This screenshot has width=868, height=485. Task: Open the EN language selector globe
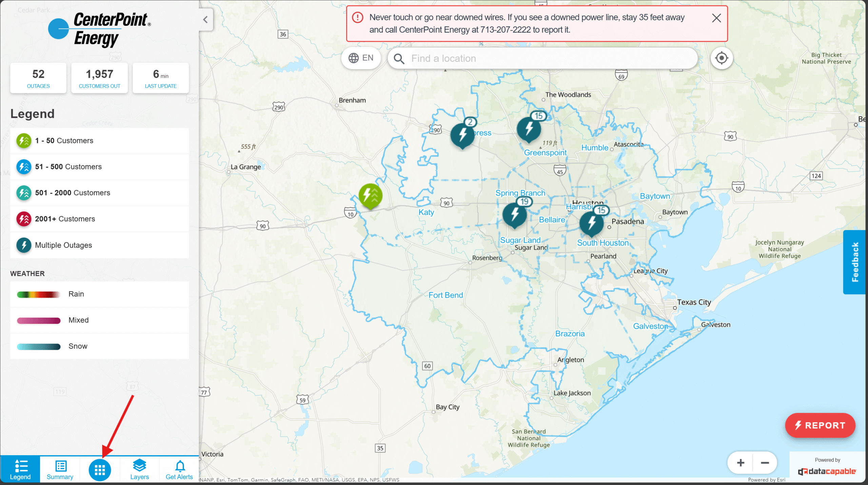360,58
